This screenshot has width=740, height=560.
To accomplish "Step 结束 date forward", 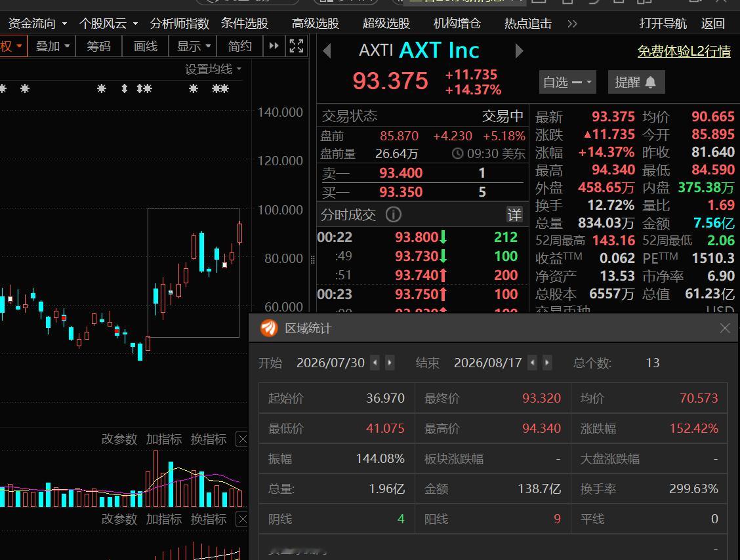I will point(547,363).
